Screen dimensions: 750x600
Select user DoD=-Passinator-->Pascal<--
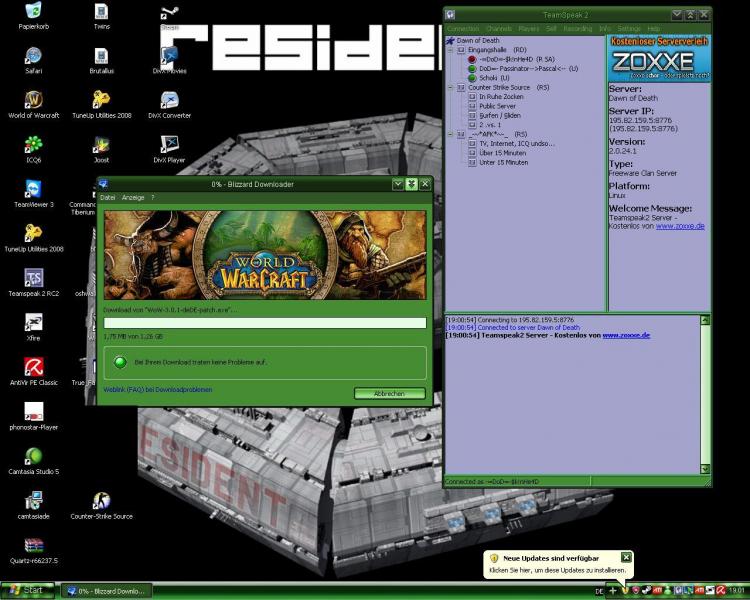pos(523,68)
